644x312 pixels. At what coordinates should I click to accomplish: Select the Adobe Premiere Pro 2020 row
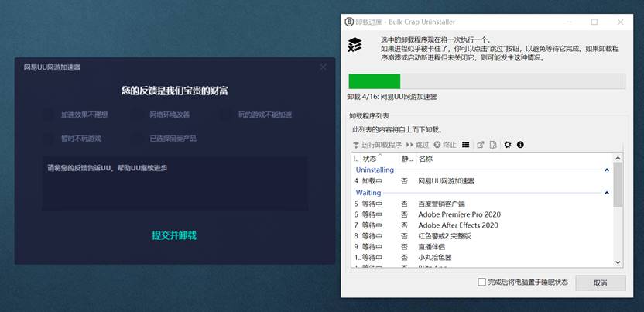click(x=482, y=214)
